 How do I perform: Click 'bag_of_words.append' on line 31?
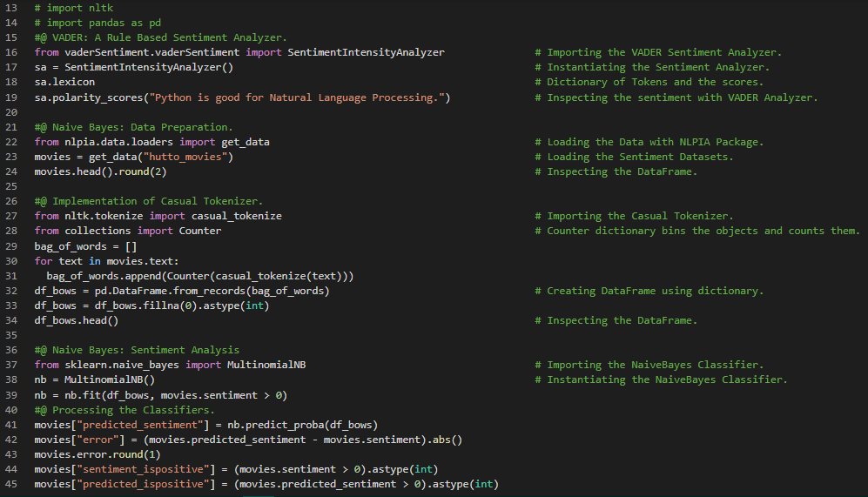click(x=104, y=276)
